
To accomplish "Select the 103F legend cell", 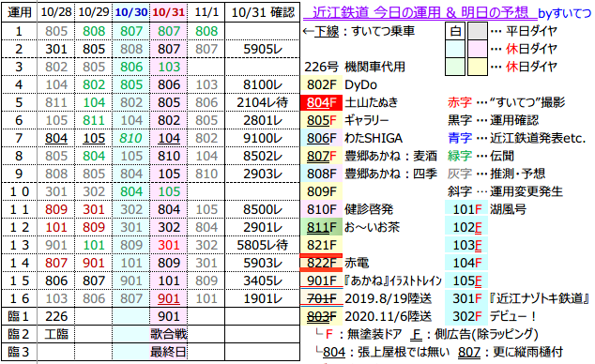I will [466, 245].
